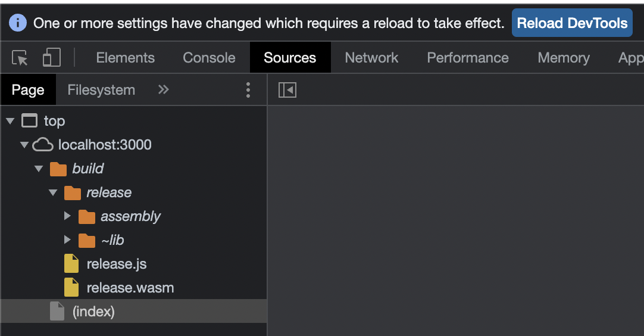Select the release.wasm file

pyautogui.click(x=130, y=288)
